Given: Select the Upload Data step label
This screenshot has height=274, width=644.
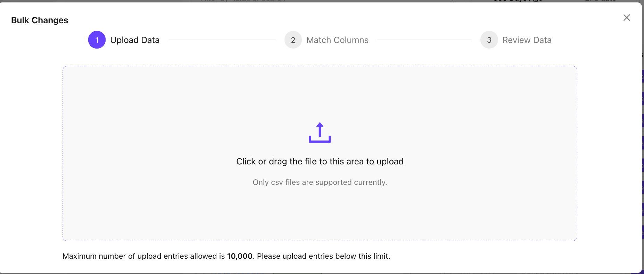Looking at the screenshot, I should 135,40.
